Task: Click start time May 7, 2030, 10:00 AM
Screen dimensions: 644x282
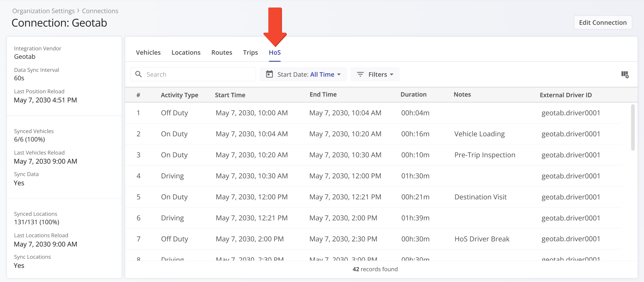Action: (252, 113)
